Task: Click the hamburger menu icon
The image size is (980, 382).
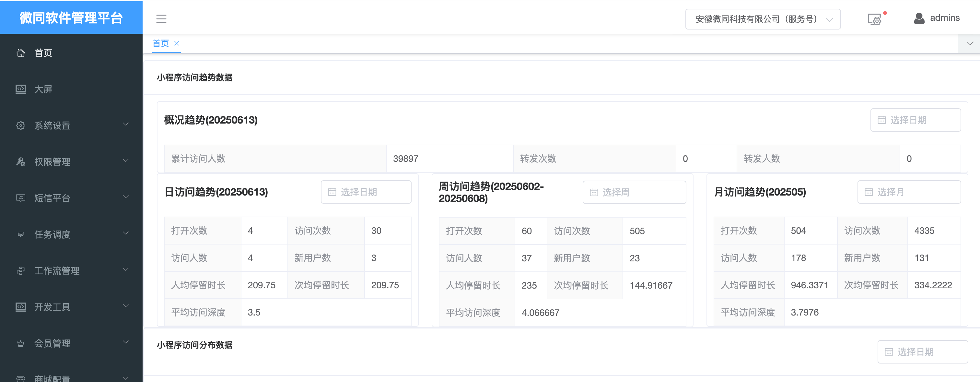Action: tap(161, 19)
